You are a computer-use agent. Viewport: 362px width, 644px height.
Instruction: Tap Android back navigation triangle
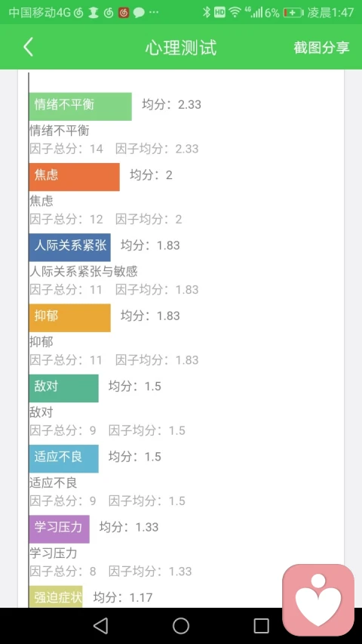tap(100, 626)
